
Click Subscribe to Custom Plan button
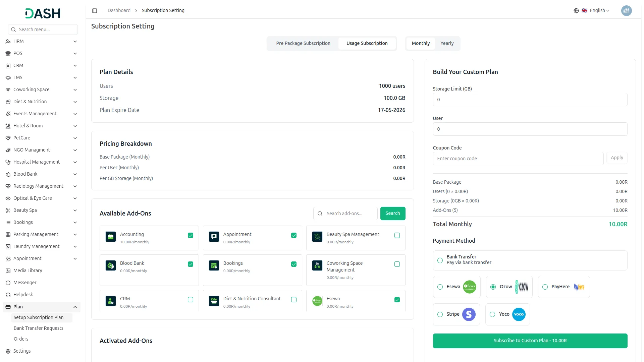[530, 341]
